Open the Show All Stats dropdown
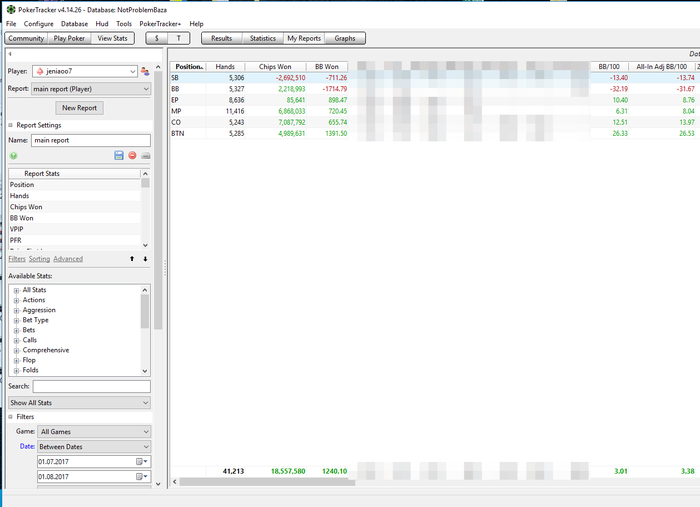Image resolution: width=700 pixels, height=507 pixels. [x=79, y=403]
